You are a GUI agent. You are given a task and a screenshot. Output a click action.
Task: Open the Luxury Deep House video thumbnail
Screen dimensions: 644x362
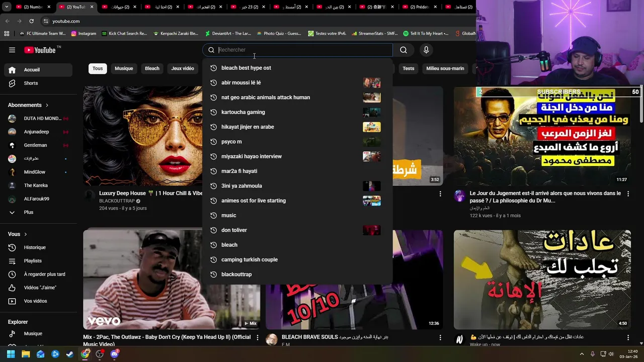tap(143, 136)
